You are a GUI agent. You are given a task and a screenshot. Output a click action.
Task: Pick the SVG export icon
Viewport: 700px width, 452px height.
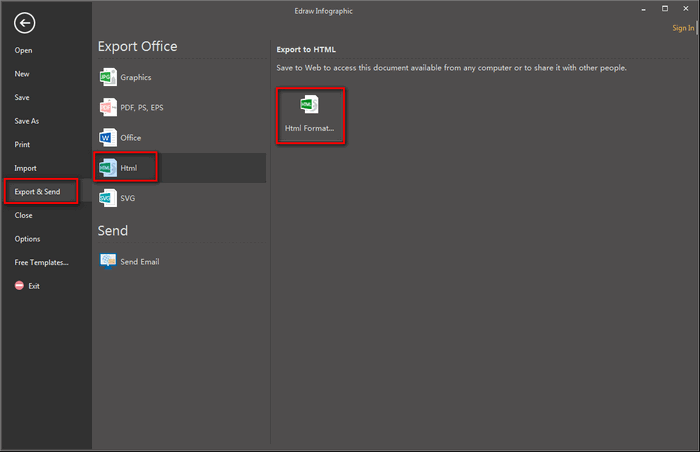pos(108,198)
